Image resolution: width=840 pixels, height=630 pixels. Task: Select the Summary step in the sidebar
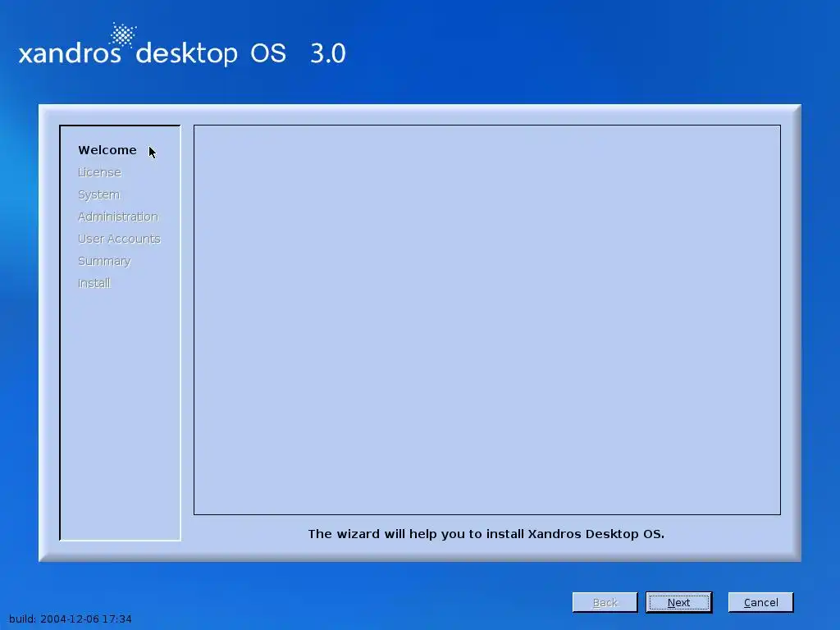point(104,262)
